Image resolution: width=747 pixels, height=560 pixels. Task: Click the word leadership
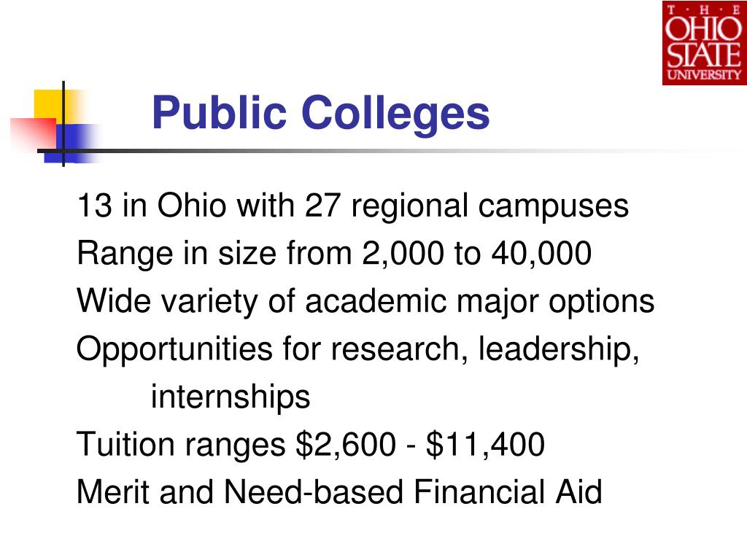tap(558, 349)
